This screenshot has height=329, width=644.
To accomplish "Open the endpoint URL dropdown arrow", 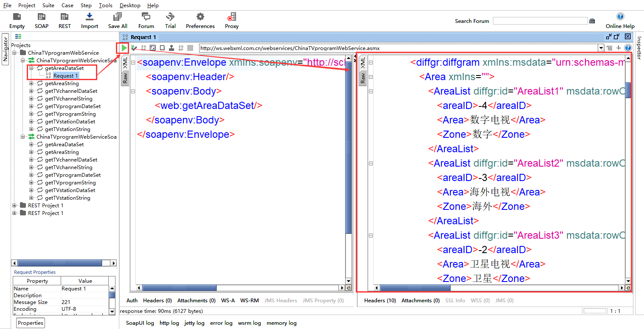I will [x=601, y=48].
